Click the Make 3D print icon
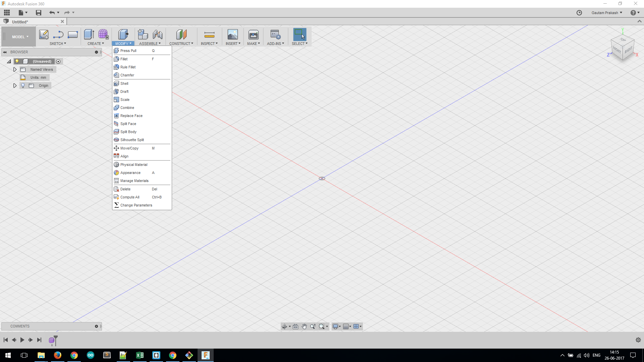 coord(254,35)
